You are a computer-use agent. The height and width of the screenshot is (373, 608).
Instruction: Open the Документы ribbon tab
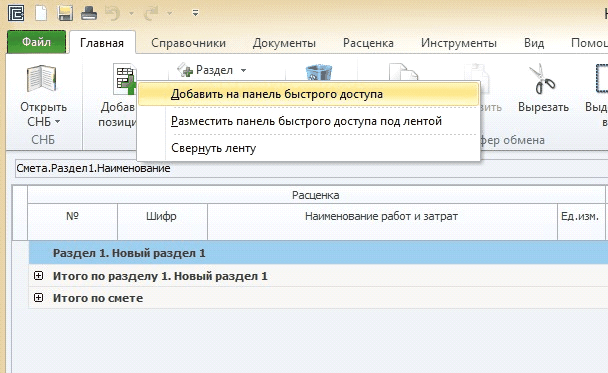tap(284, 43)
